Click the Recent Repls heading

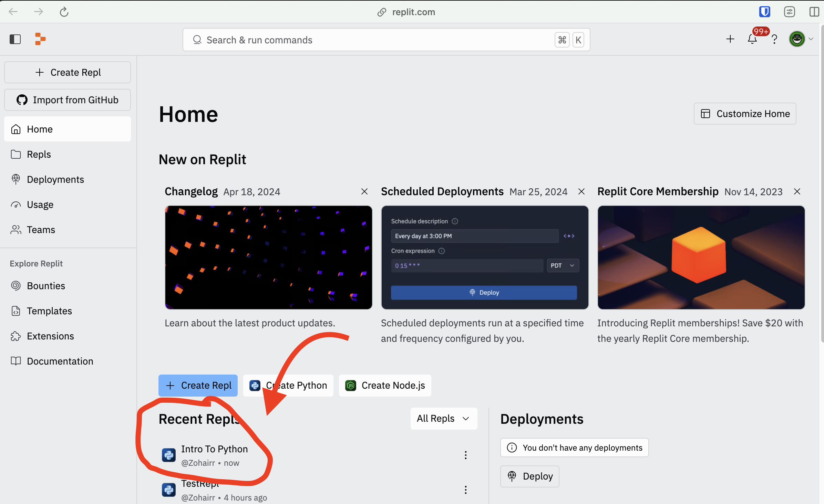click(x=199, y=419)
